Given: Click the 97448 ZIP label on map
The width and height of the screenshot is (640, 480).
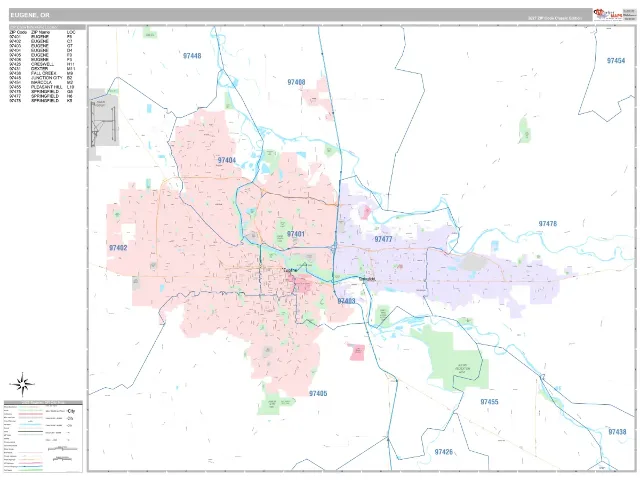Looking at the screenshot, I should tap(192, 56).
